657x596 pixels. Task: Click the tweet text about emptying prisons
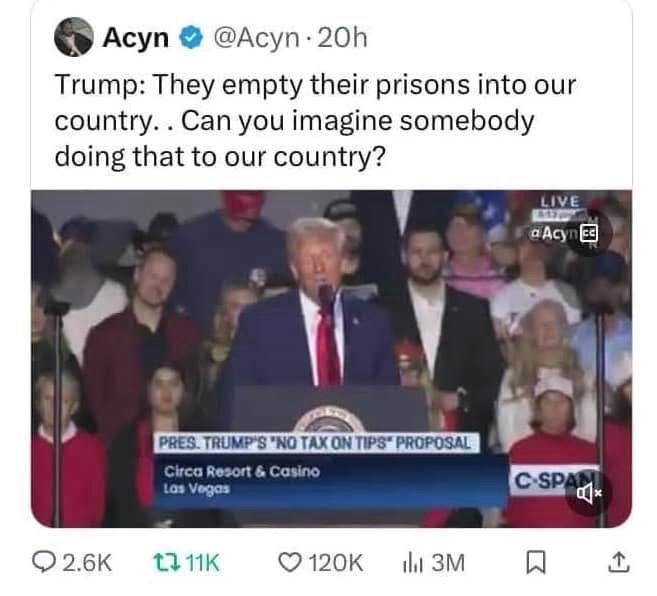point(315,121)
